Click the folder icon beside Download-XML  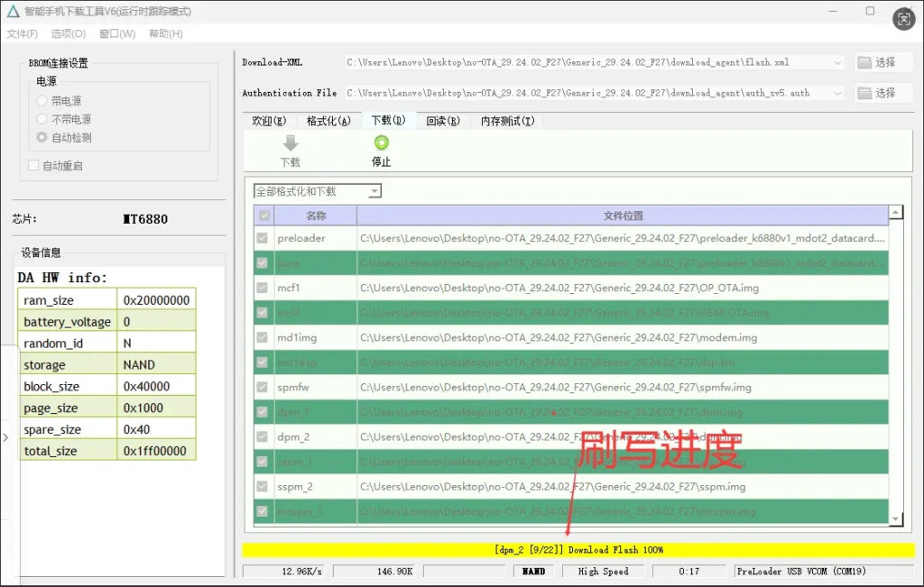point(864,62)
